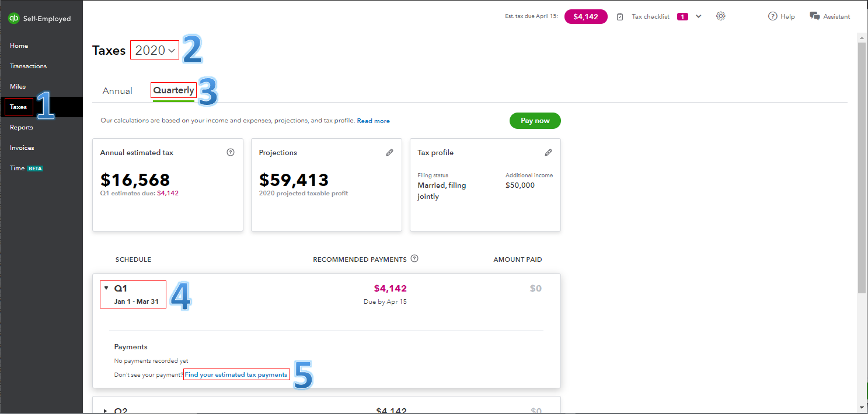Click the 2020 projected taxable profit label
868x414 pixels.
click(304, 193)
